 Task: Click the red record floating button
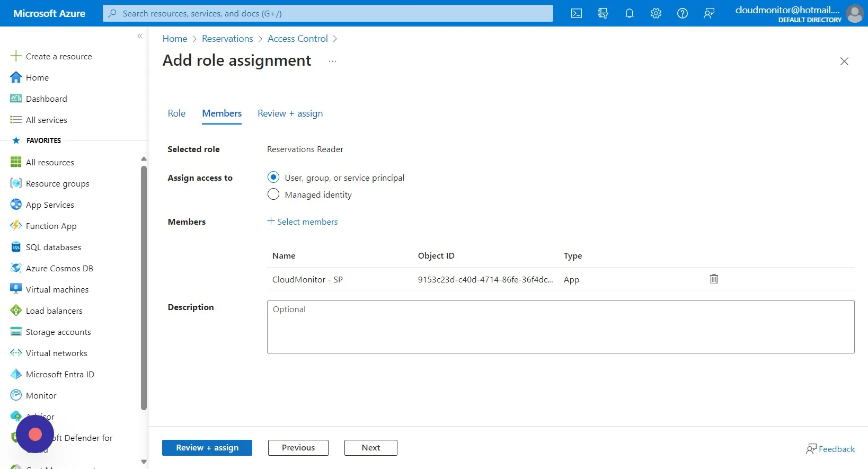[x=35, y=435]
